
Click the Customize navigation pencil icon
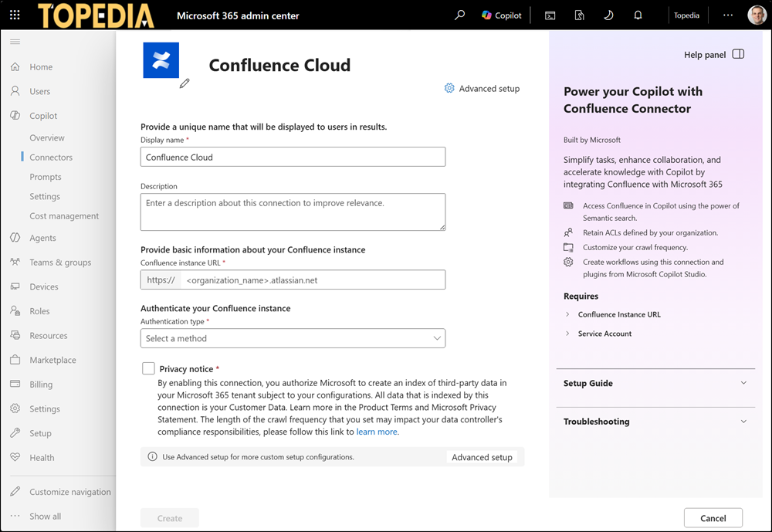pyautogui.click(x=15, y=492)
